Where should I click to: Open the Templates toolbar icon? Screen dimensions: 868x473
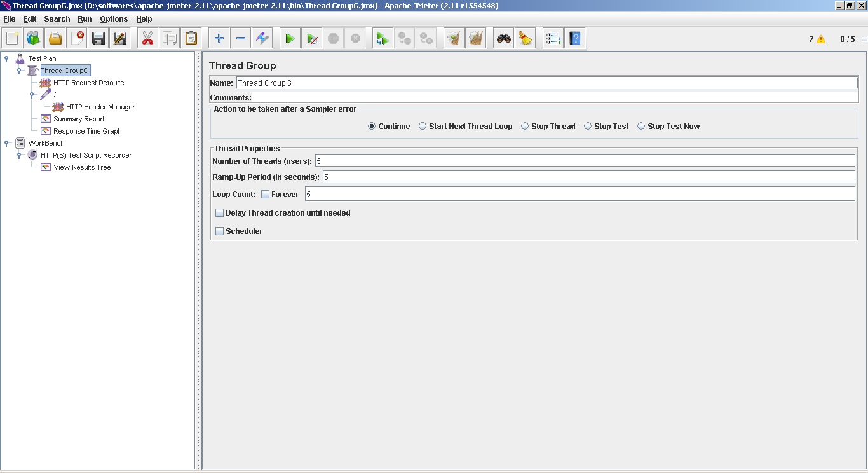(x=34, y=38)
